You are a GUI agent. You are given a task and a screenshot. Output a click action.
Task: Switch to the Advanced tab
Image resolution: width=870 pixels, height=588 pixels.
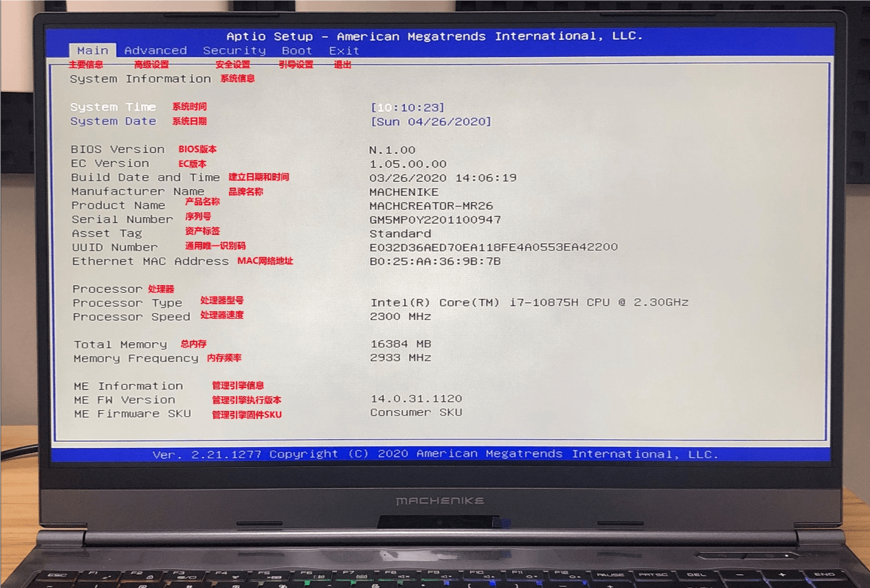(x=156, y=50)
